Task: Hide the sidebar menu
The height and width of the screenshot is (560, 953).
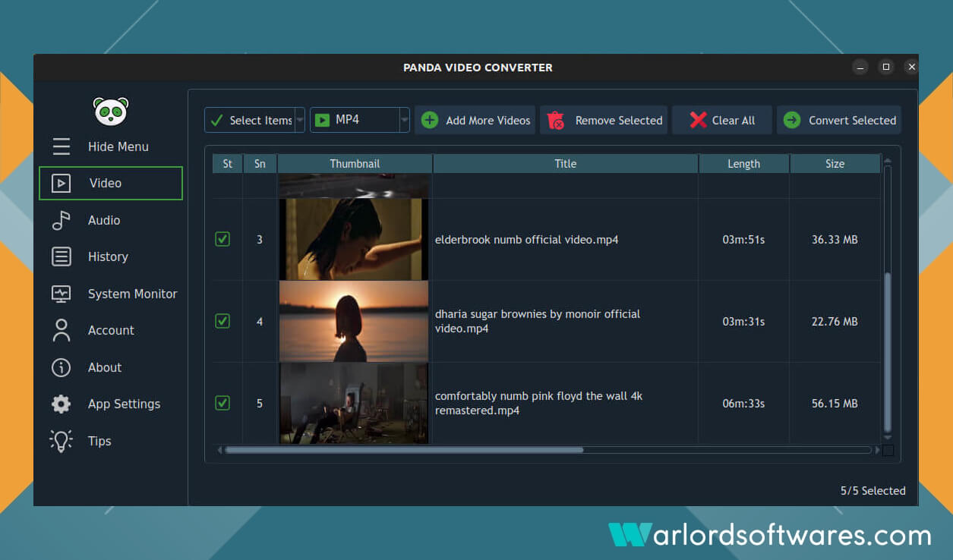Action: [x=118, y=146]
